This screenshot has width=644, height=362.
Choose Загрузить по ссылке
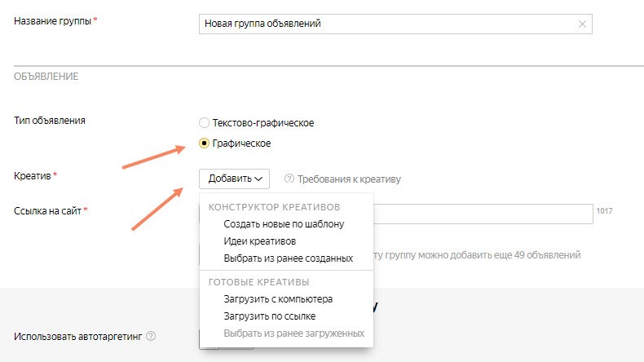[269, 316]
